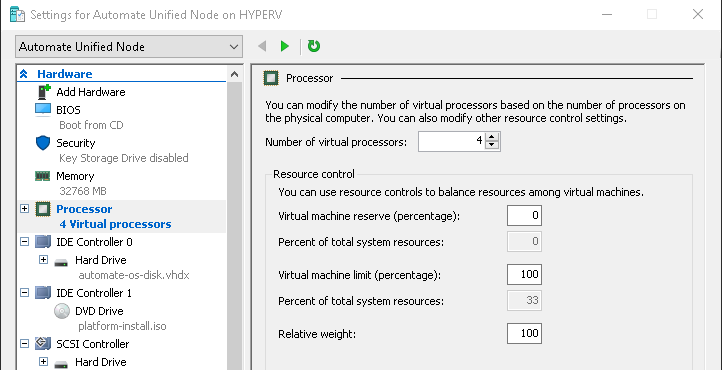Click the Processor icon in the right pane header
Viewport: 722px width, 370px height.
[x=271, y=78]
